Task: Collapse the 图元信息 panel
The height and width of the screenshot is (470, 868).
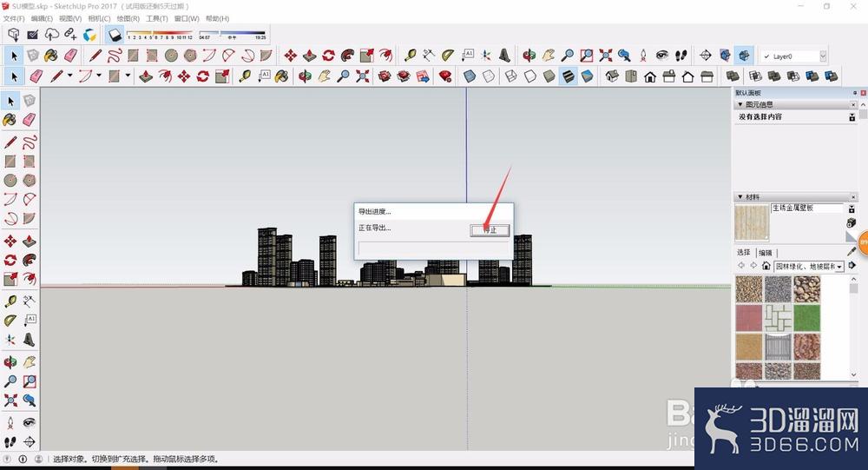Action: pos(740,104)
